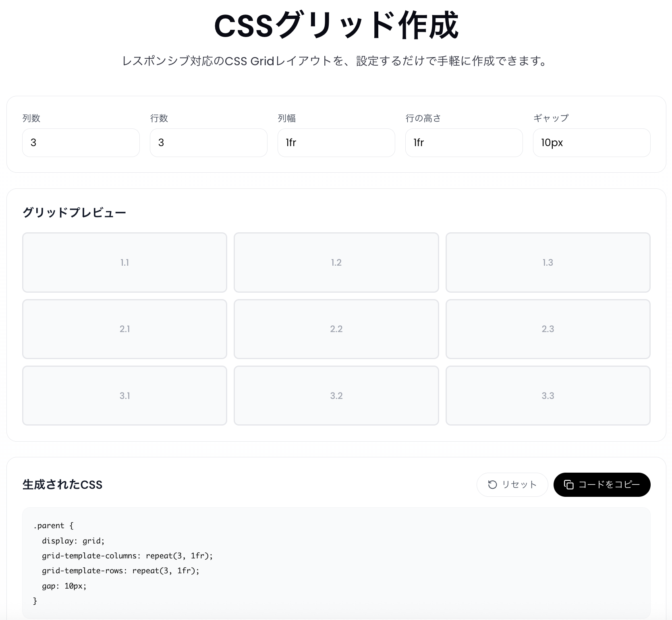
Task: Pick grid preview cell 2.3
Action: point(548,329)
